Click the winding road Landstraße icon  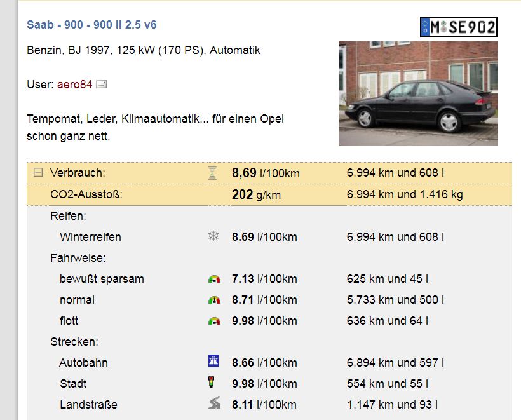click(x=214, y=403)
